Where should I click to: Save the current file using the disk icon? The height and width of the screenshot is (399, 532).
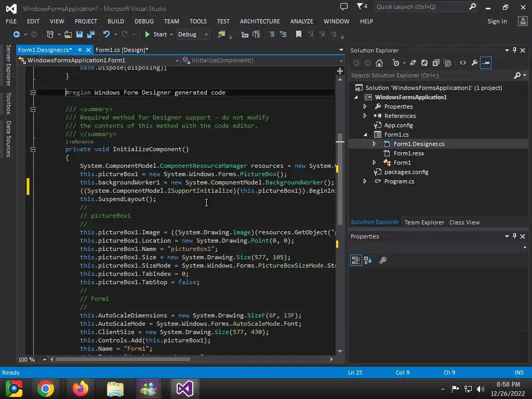tap(79, 34)
